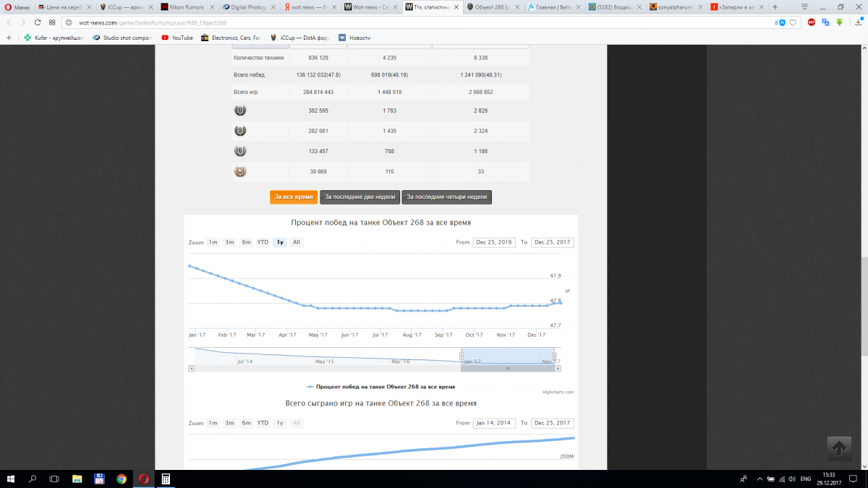The width and height of the screenshot is (868, 488).
Task: Set win-rate chart zoom to 6m
Action: tap(246, 242)
